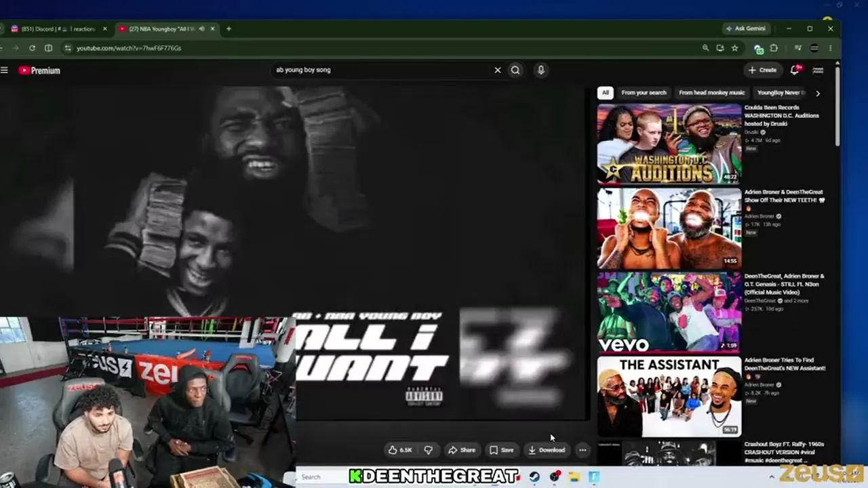Viewport: 868px width, 488px height.
Task: Open the Washington D.C. Auditions thumbnail
Action: (669, 143)
